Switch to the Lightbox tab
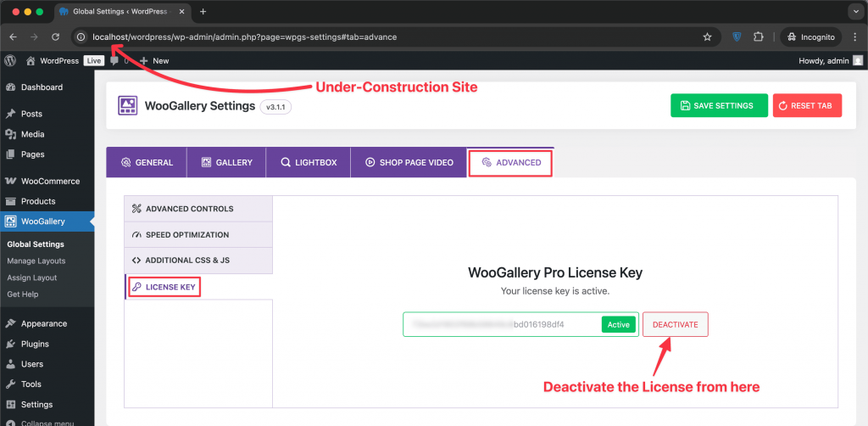 (x=309, y=162)
